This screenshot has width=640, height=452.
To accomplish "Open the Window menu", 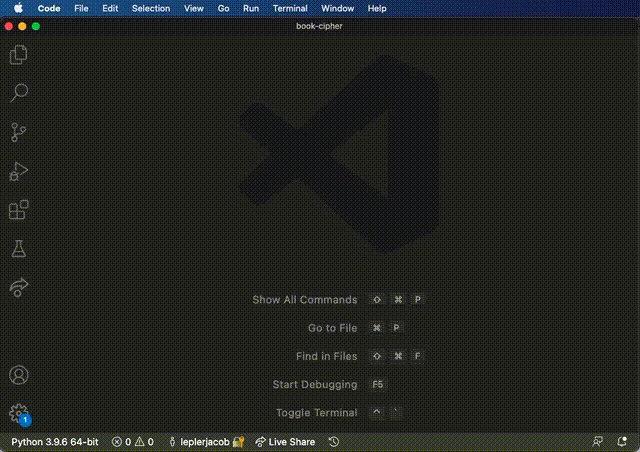I will (338, 9).
